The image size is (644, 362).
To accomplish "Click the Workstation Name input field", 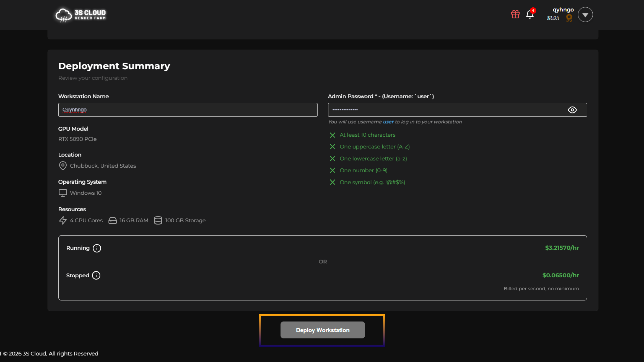I will point(187,110).
